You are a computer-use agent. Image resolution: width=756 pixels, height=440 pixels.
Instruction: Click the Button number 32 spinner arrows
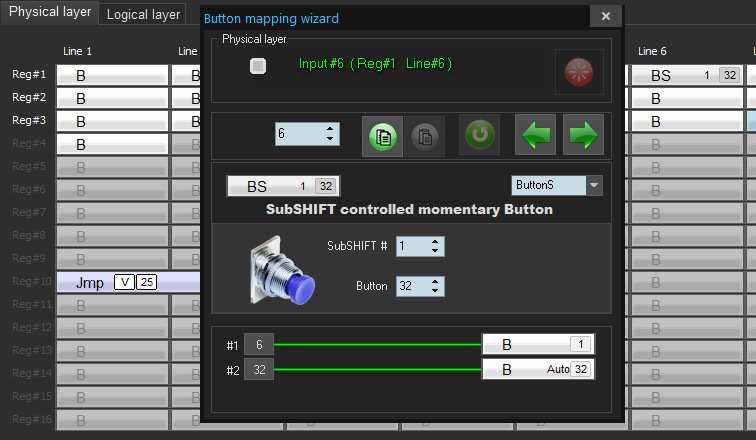point(435,286)
